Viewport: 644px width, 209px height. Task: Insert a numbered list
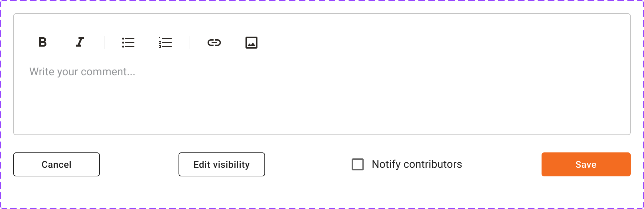165,43
